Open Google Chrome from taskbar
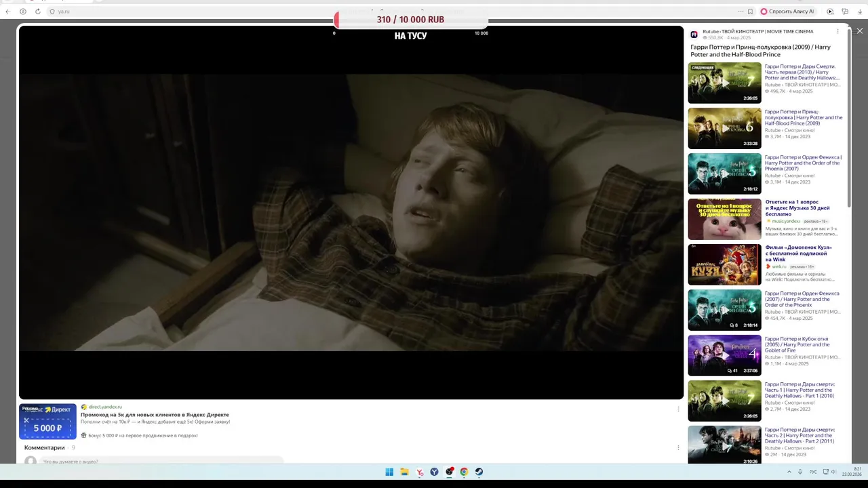The height and width of the screenshot is (488, 868). 464,472
